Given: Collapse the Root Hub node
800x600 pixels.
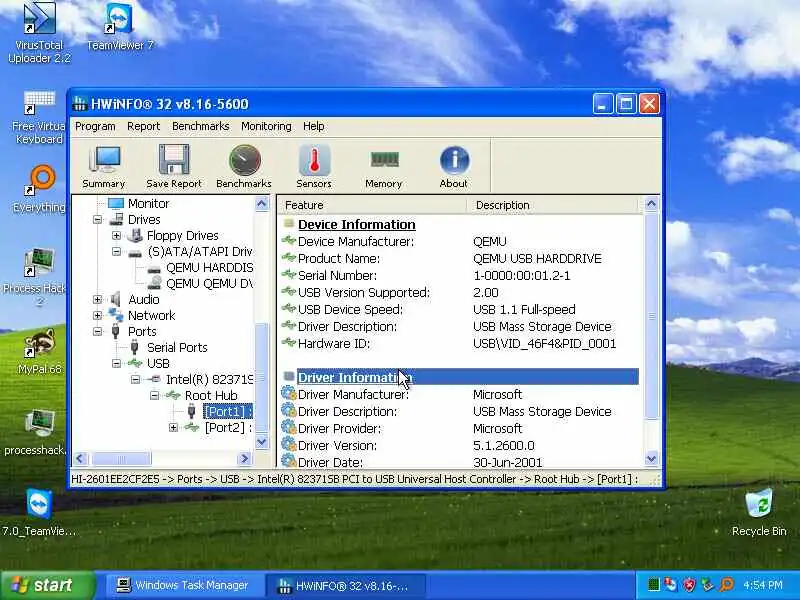Looking at the screenshot, I should pos(154,395).
